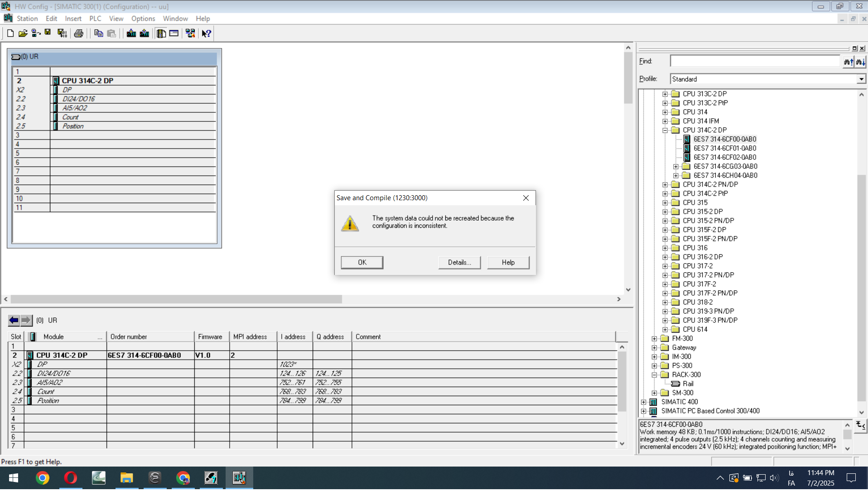The height and width of the screenshot is (491, 868).
Task: Click the Details... button in dialog
Action: [x=459, y=263]
